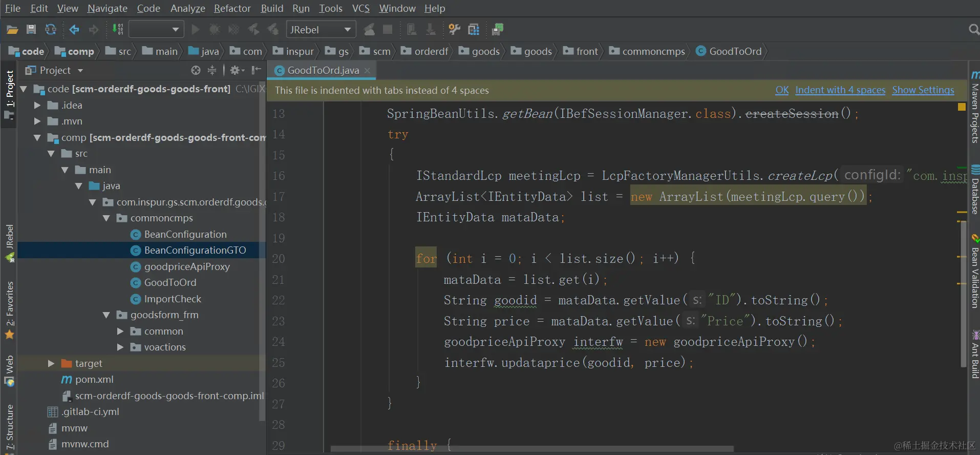Screen dimensions: 980x455
Task: Hide the Project panel with arrow icon
Action: [x=257, y=70]
